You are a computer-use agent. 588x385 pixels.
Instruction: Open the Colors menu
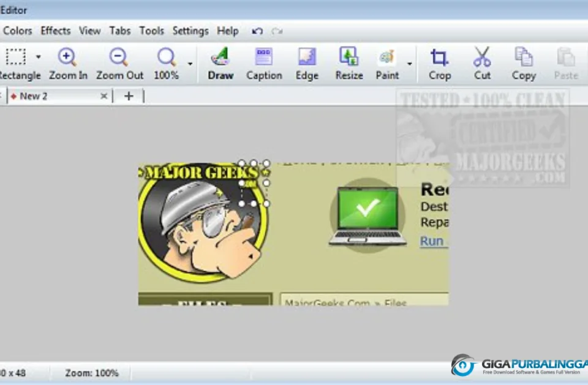tap(17, 31)
